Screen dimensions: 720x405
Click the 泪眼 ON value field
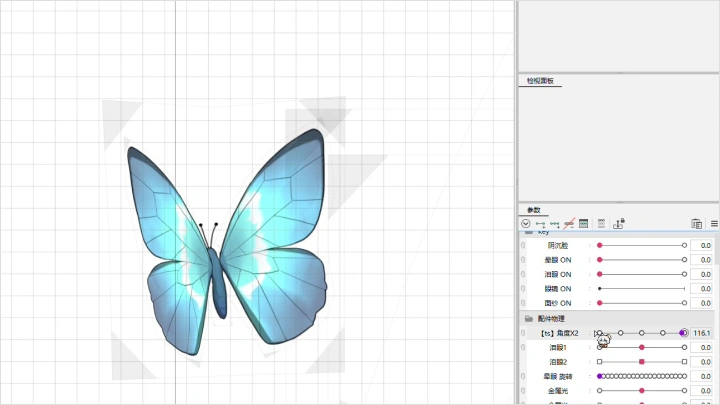tap(702, 274)
